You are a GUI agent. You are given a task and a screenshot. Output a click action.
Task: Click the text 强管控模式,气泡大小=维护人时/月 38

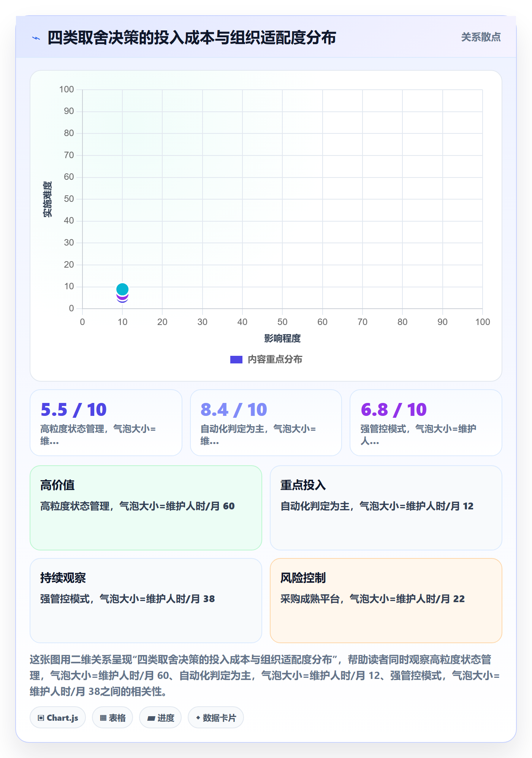pyautogui.click(x=128, y=599)
